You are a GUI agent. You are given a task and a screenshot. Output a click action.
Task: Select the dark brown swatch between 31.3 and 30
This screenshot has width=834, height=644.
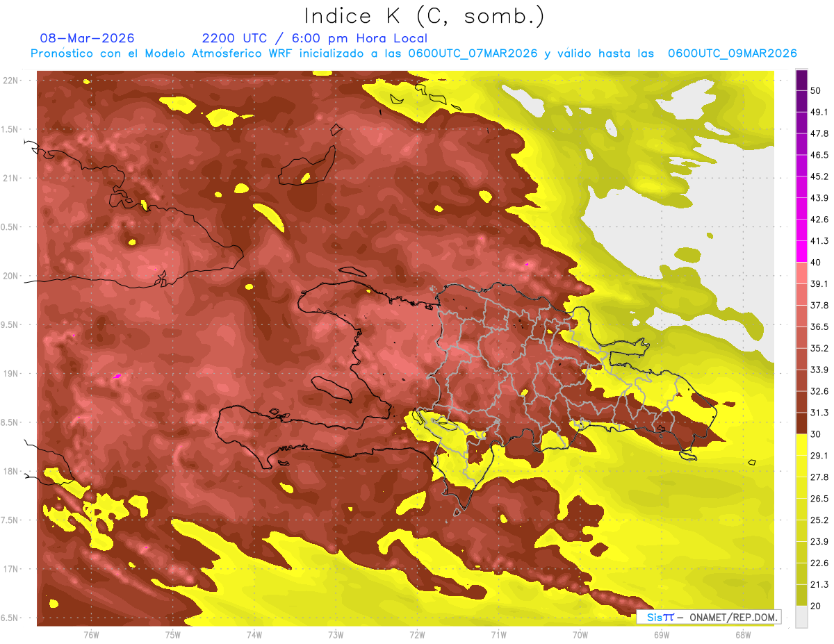point(801,423)
